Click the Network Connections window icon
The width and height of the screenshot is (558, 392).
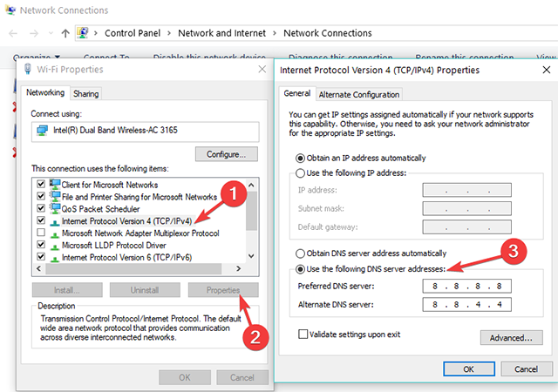(x=10, y=10)
